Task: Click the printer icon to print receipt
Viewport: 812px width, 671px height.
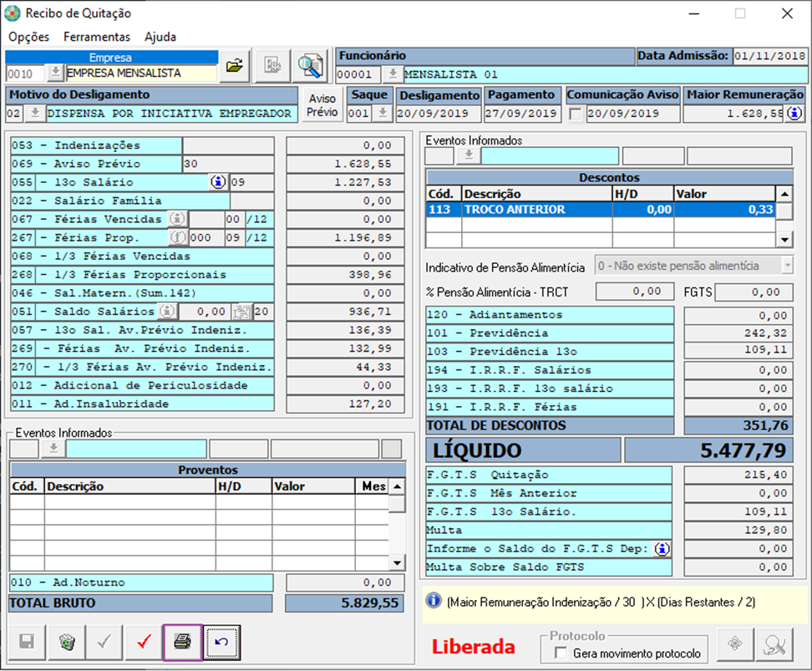Action: tap(182, 642)
